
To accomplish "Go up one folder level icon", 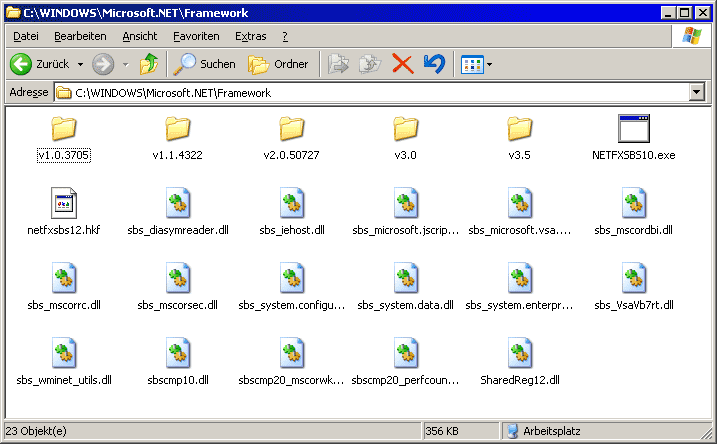I will tap(149, 64).
